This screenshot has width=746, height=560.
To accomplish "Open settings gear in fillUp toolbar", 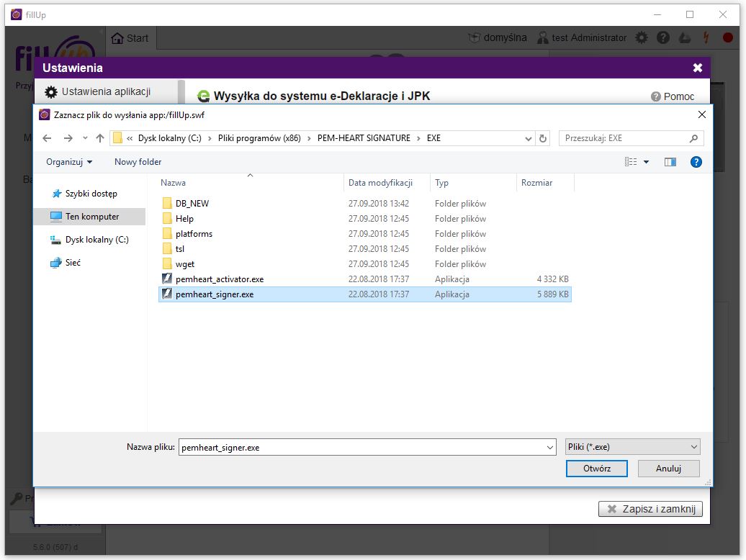I will tap(642, 37).
